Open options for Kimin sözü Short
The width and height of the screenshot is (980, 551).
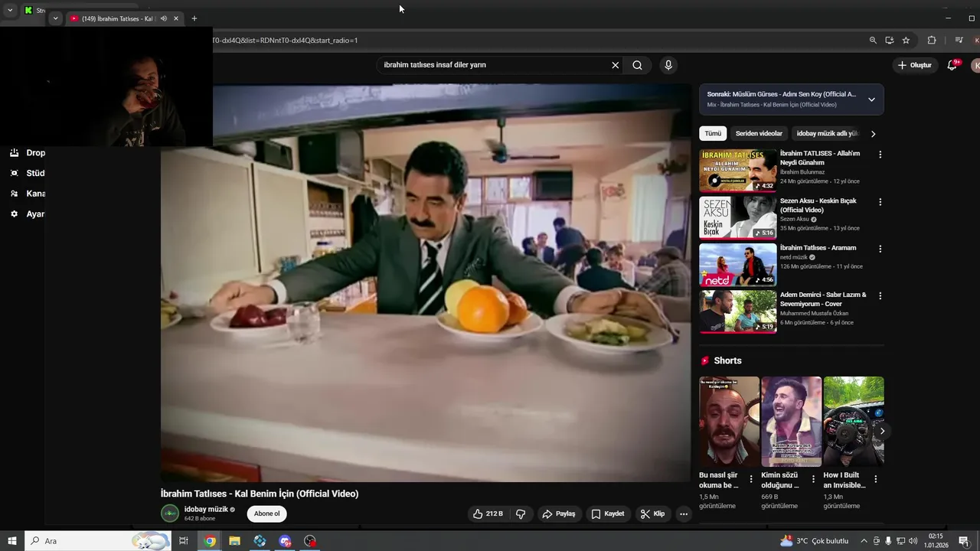[813, 479]
